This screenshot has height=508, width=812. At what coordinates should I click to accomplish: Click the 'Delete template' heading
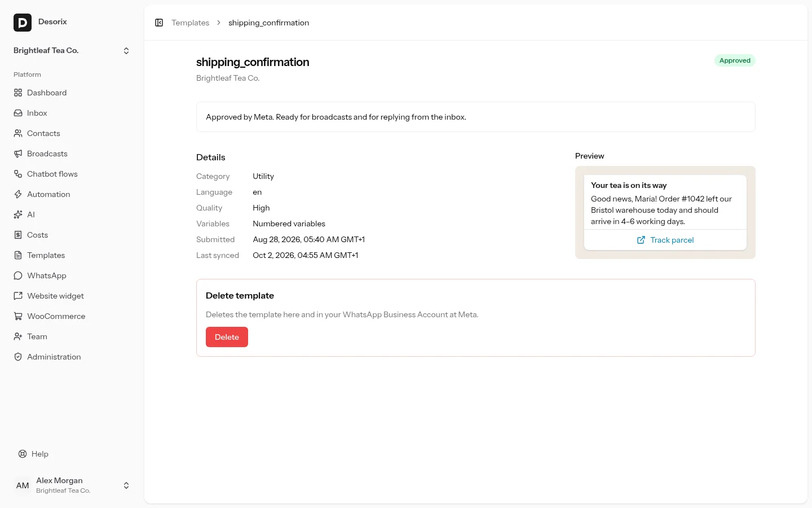240,296
